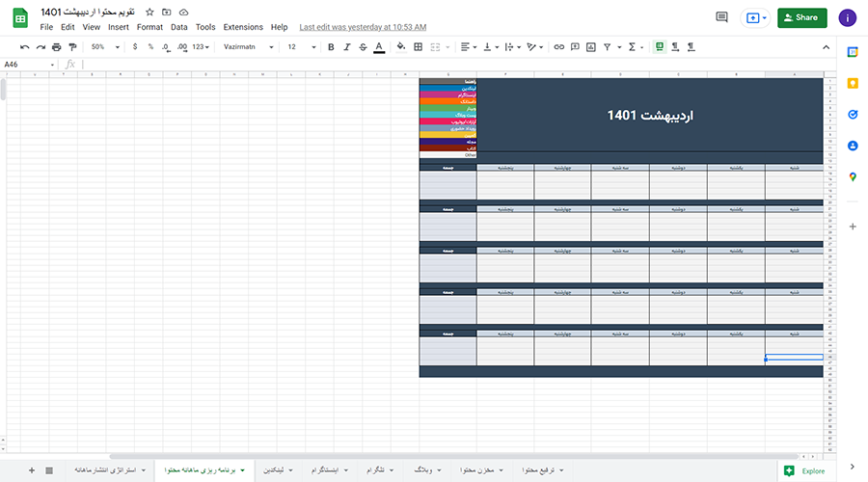Open the borders tool
The image size is (868, 482).
coord(418,46)
